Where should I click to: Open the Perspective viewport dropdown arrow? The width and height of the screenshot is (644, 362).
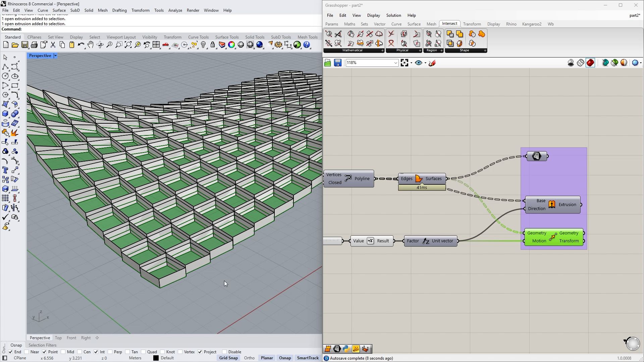[x=55, y=56]
